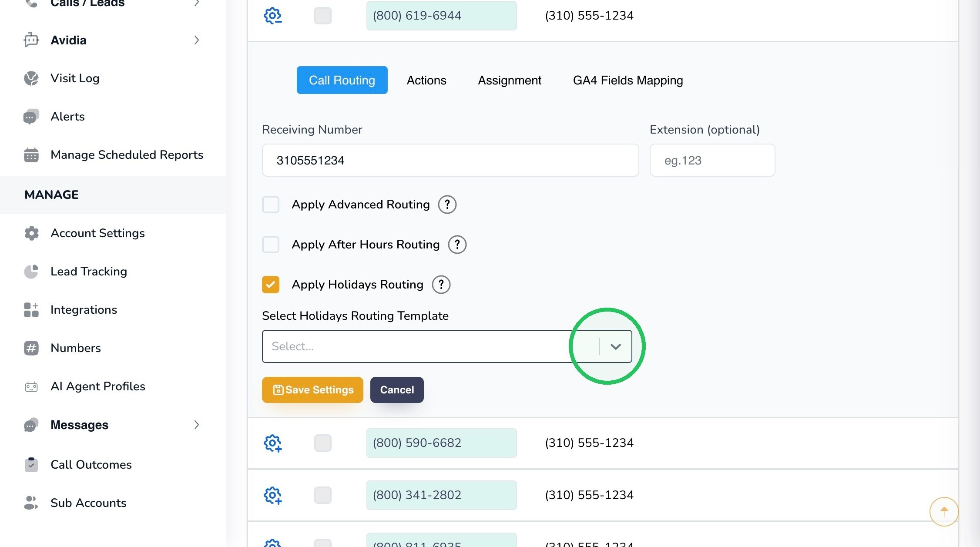Click the scroll-to-top arrow button
This screenshot has width=980, height=547.
tap(944, 511)
